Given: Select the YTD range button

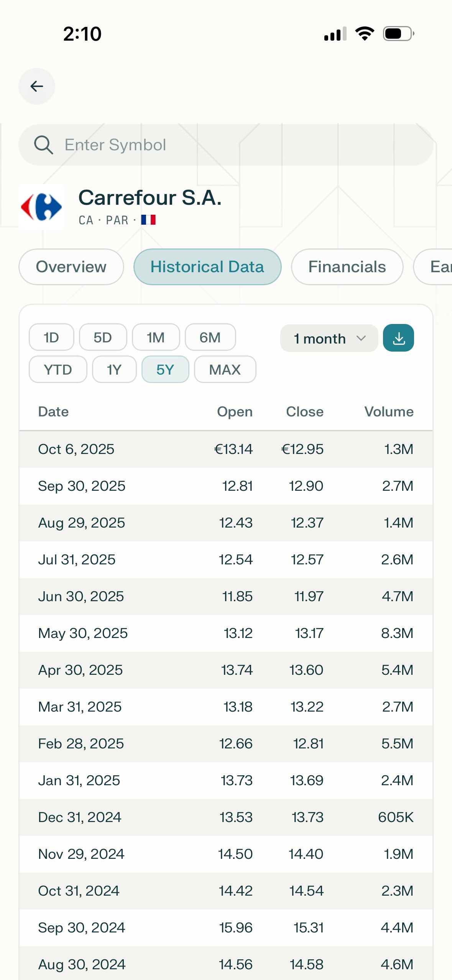Looking at the screenshot, I should (x=58, y=370).
